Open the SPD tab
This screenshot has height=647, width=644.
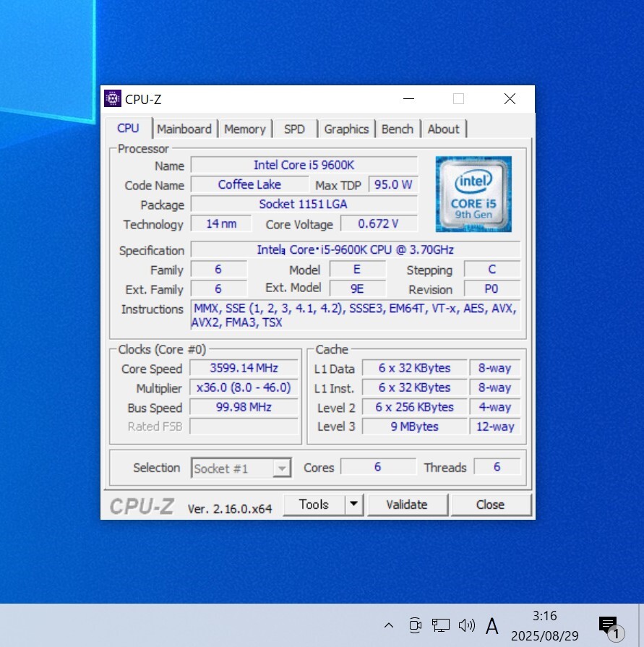coord(294,129)
